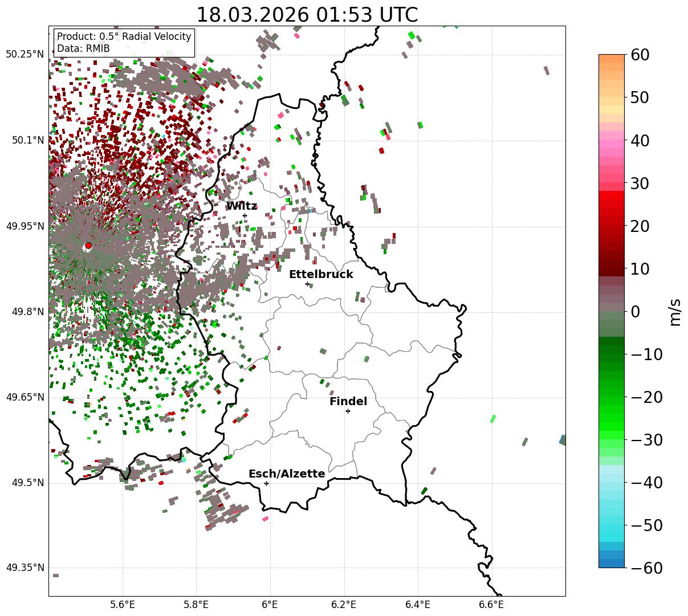Image resolution: width=688 pixels, height=616 pixels.
Task: Click the Wiltz station cross marker
Action: [245, 215]
